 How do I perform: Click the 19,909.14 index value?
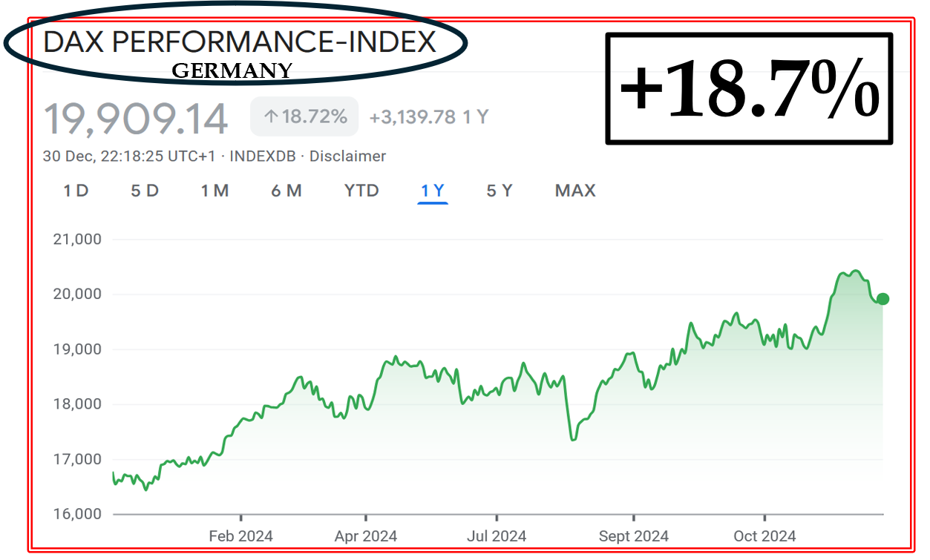[136, 119]
